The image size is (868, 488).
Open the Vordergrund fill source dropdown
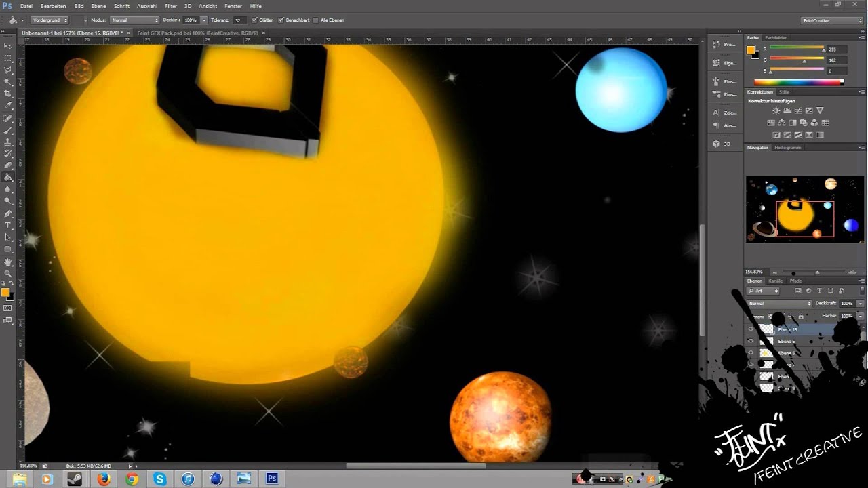[x=48, y=20]
